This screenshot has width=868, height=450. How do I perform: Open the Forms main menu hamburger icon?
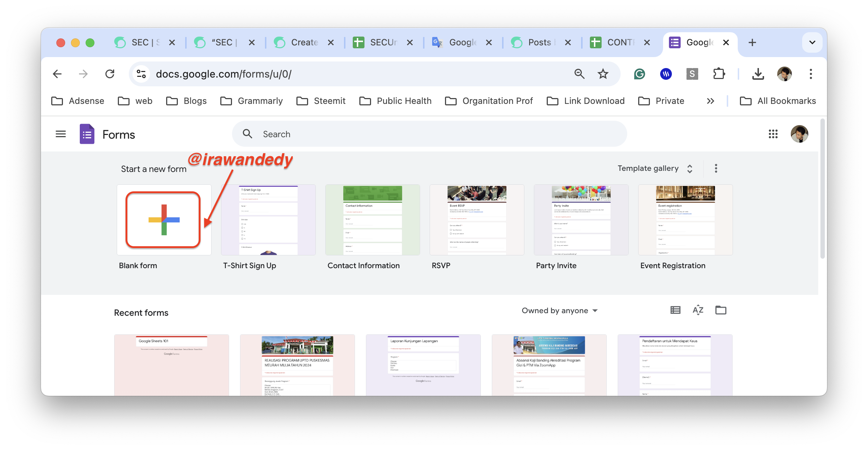61,134
